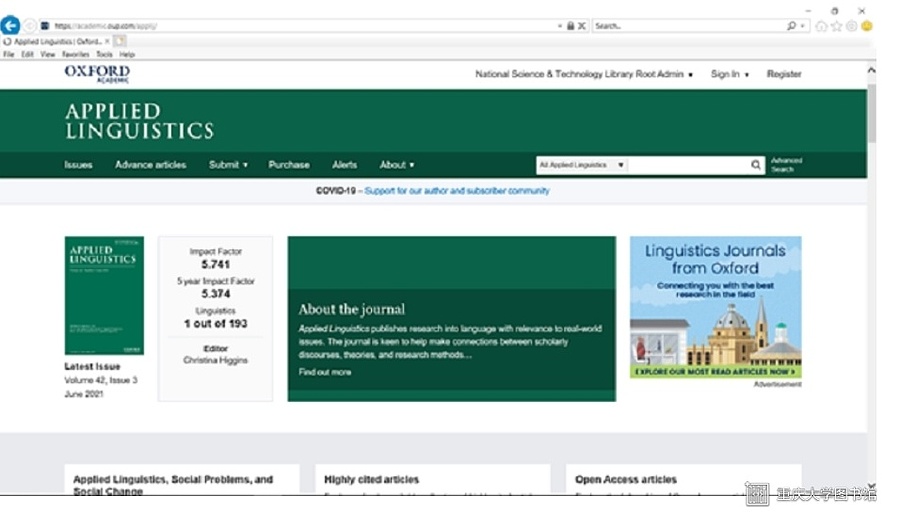Expand the Submit dropdown menu
This screenshot has height=529, width=900.
coord(228,165)
